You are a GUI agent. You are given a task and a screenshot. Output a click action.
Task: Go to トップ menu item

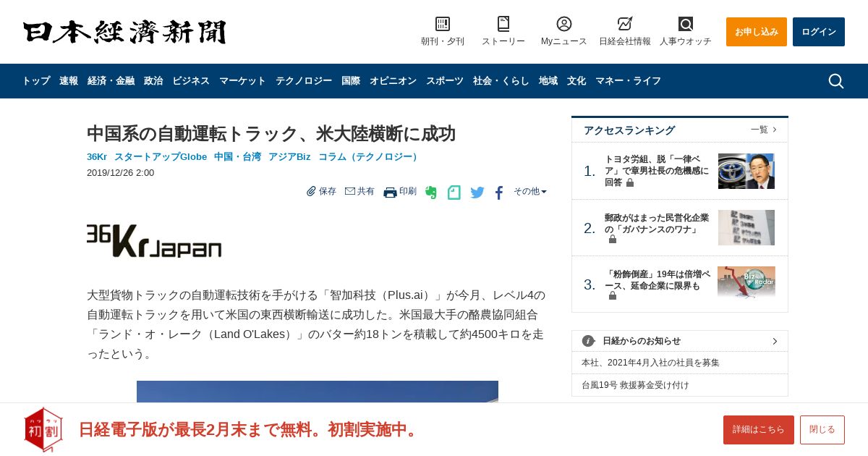point(36,81)
